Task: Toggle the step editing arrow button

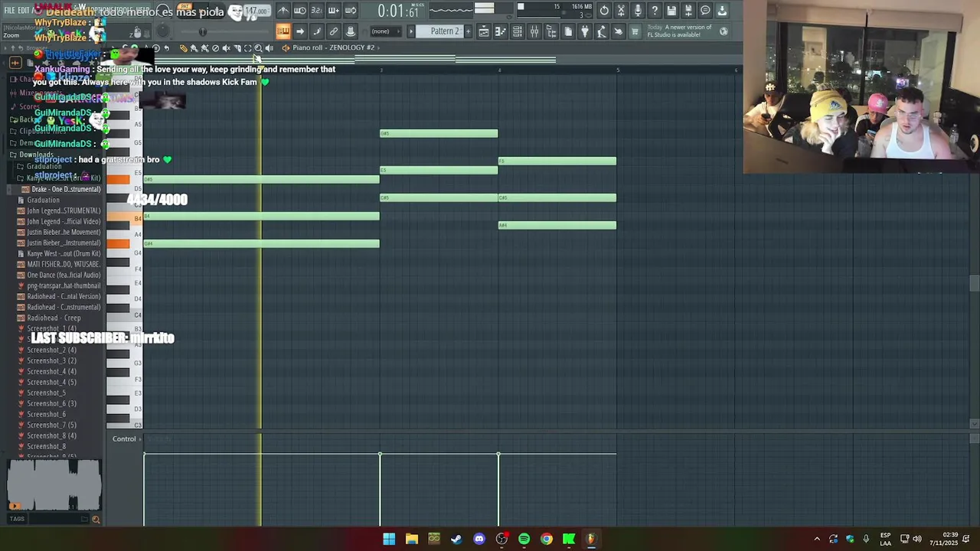Action: (300, 31)
